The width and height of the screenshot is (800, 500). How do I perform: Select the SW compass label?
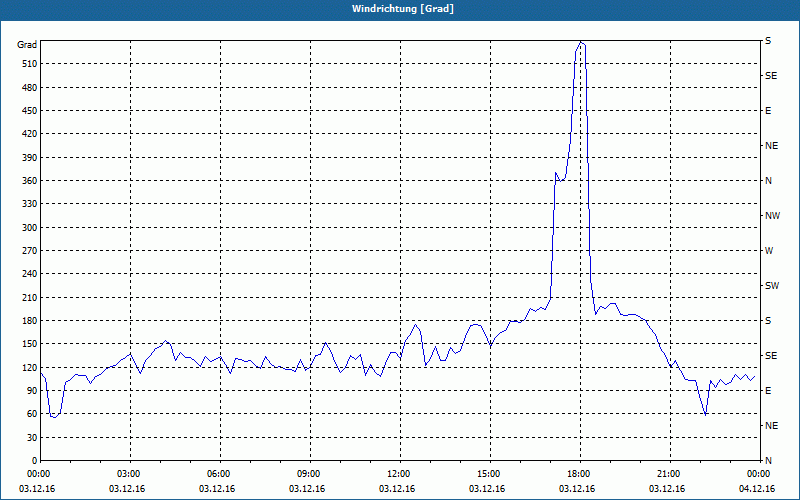[772, 286]
